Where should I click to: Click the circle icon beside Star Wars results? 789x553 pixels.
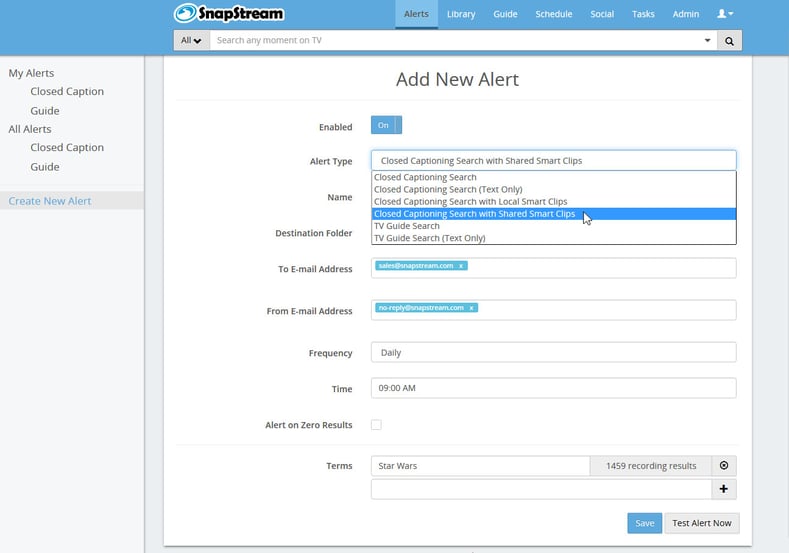coord(724,466)
